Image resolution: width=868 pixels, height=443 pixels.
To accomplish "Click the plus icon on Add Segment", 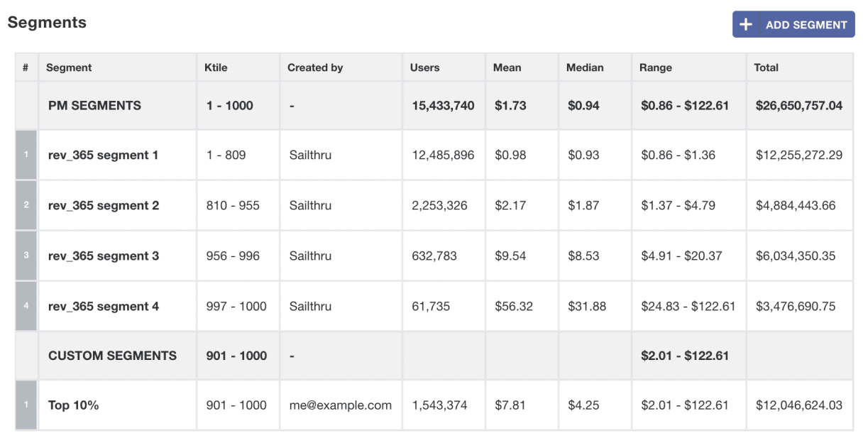I will (x=746, y=25).
